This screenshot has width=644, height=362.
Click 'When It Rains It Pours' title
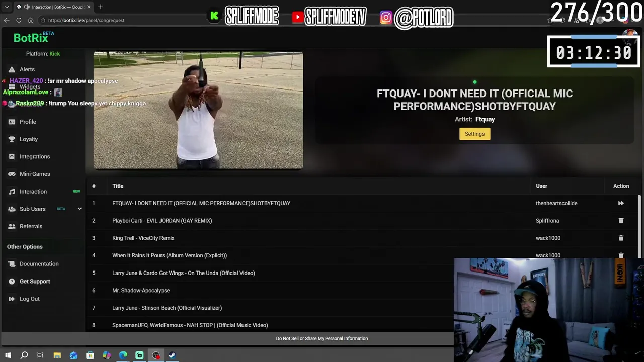170,255
